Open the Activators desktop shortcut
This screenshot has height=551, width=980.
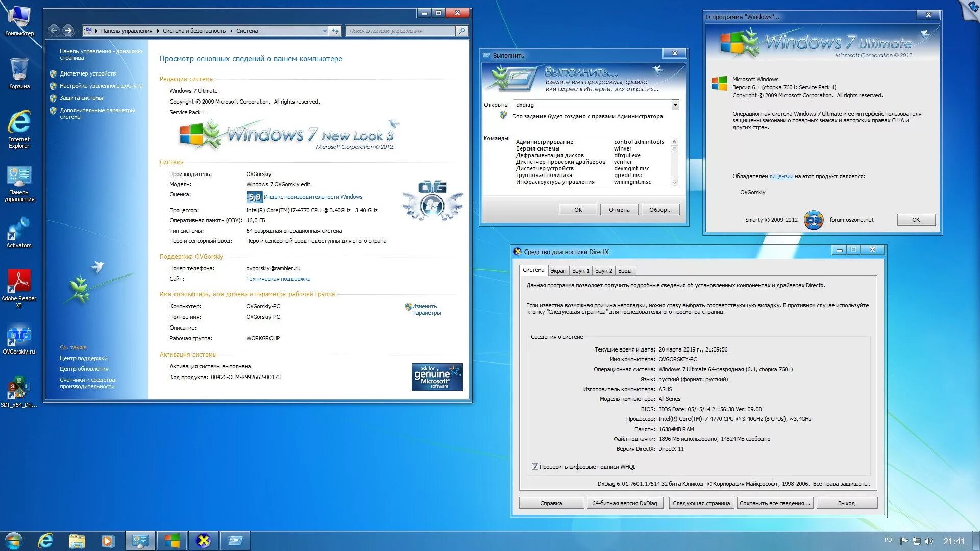coord(19,230)
